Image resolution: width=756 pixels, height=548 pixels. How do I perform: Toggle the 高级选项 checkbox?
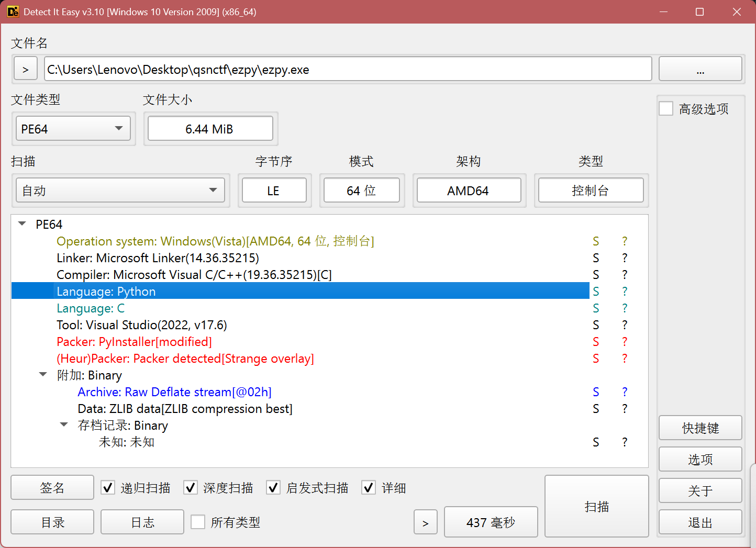pos(666,109)
